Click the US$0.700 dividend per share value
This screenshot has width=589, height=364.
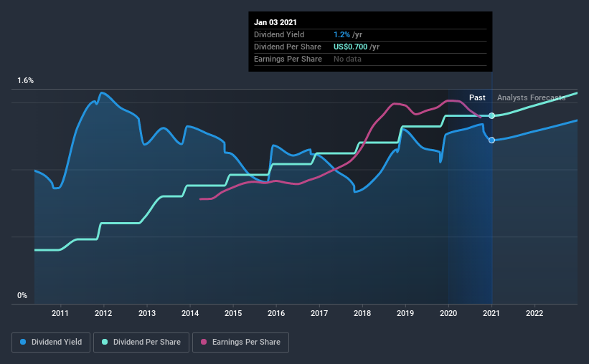click(x=351, y=47)
